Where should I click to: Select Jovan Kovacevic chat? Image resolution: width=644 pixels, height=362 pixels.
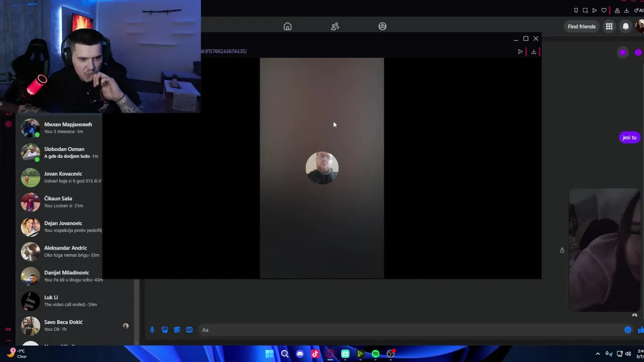pos(60,177)
